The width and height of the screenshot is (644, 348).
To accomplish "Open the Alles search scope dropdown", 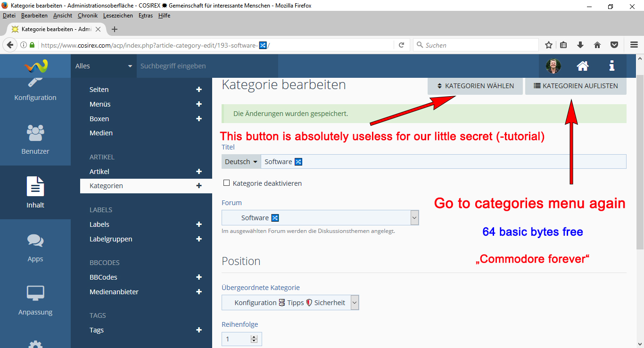I will coord(104,66).
